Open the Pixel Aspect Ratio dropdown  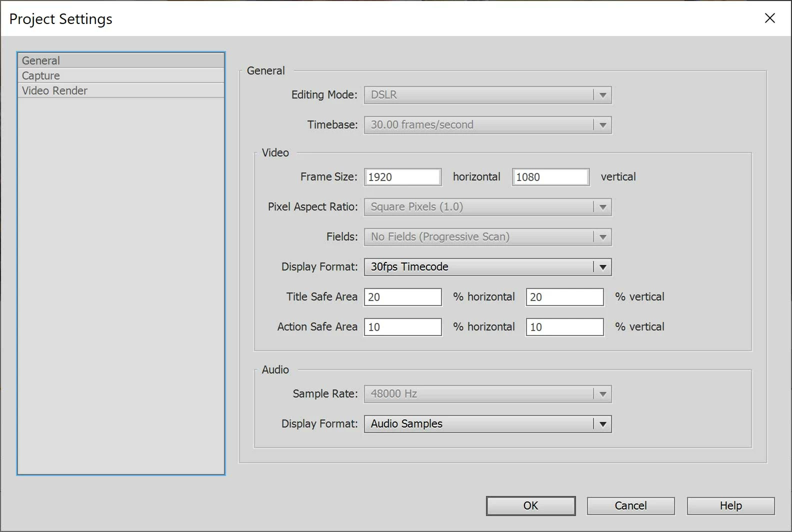487,207
